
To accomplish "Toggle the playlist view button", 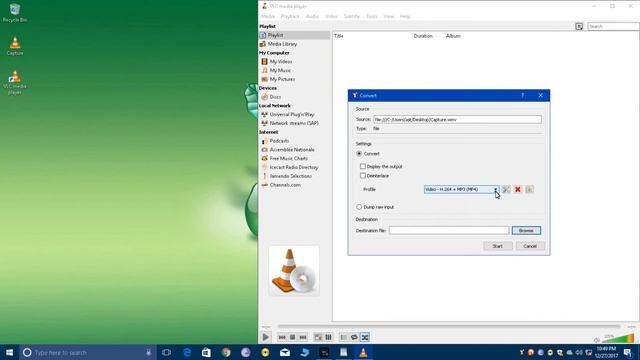I will click(344, 337).
